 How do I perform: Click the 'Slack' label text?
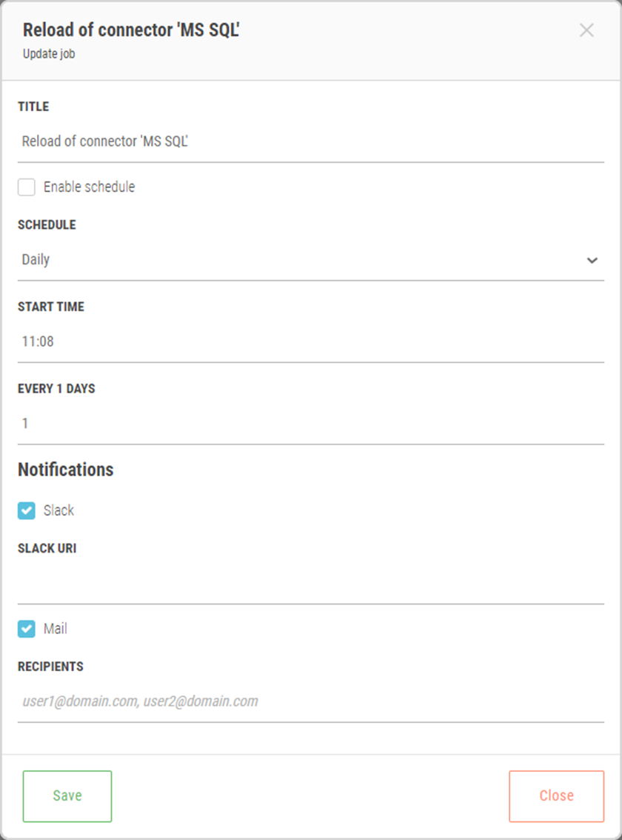tap(58, 511)
